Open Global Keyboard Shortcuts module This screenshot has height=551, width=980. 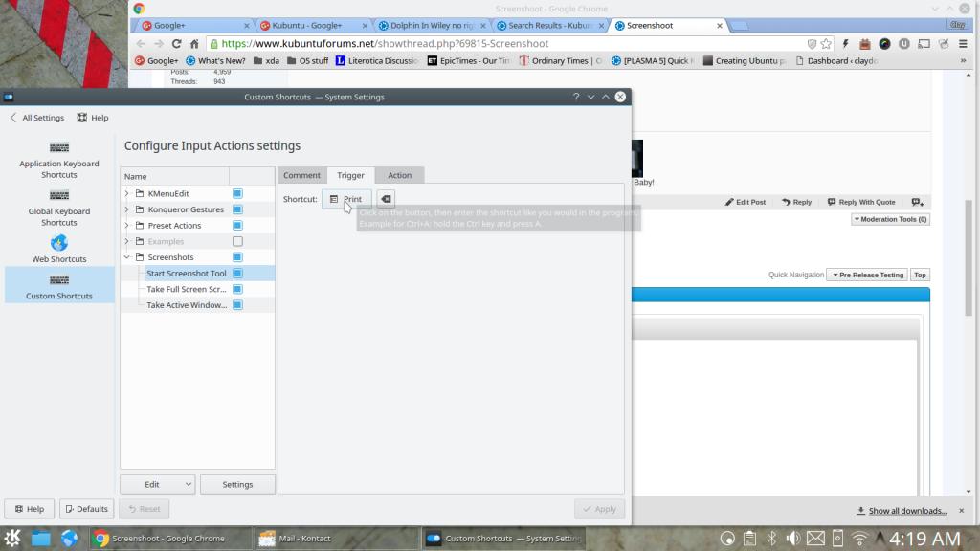[59, 206]
